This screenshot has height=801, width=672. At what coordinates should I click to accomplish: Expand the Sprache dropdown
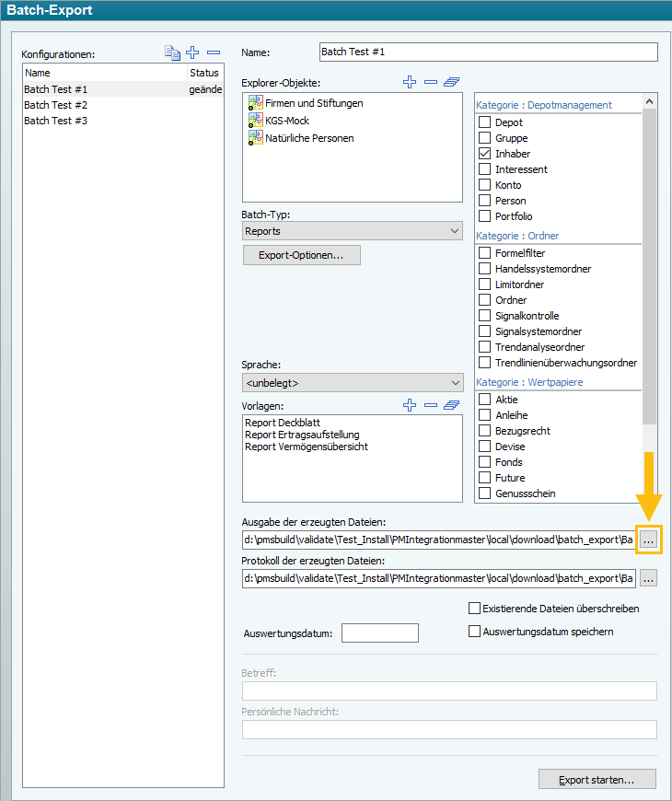click(x=352, y=382)
